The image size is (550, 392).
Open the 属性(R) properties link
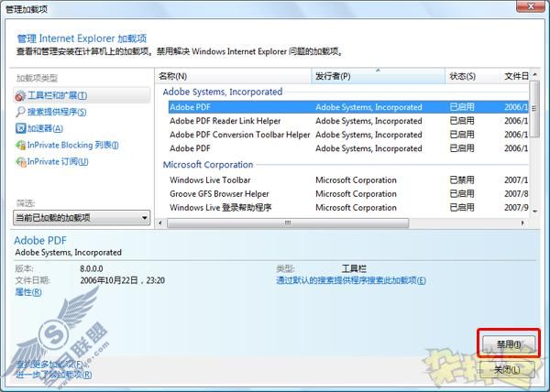28,292
